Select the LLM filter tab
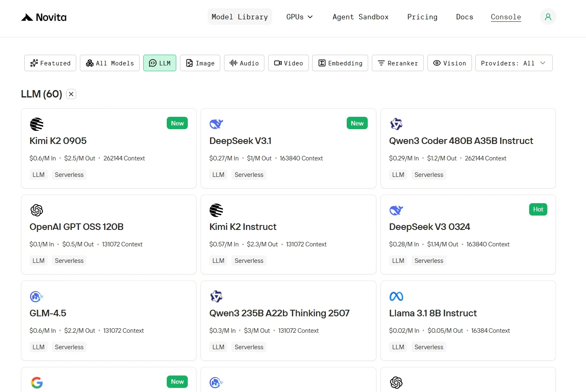The image size is (586, 392). 160,63
